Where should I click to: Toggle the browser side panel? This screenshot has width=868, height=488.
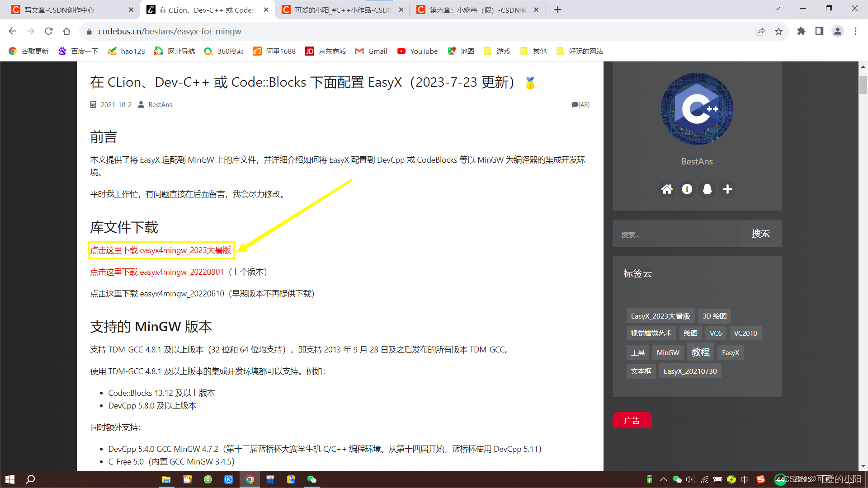pyautogui.click(x=819, y=31)
